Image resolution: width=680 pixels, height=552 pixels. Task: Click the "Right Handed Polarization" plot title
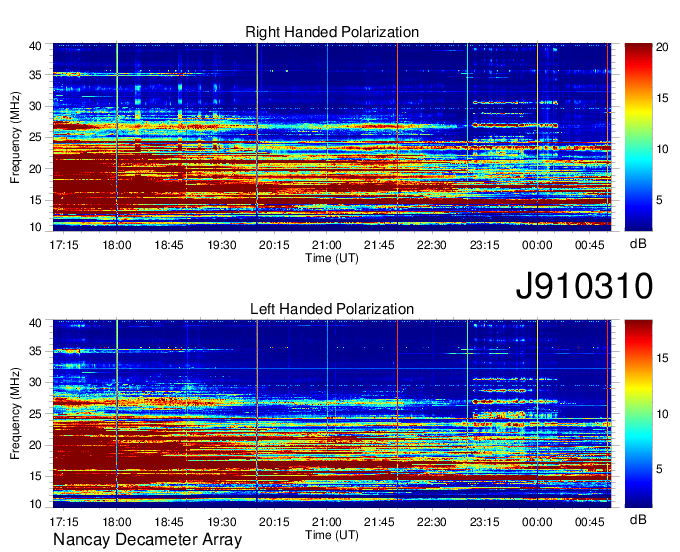click(x=332, y=32)
